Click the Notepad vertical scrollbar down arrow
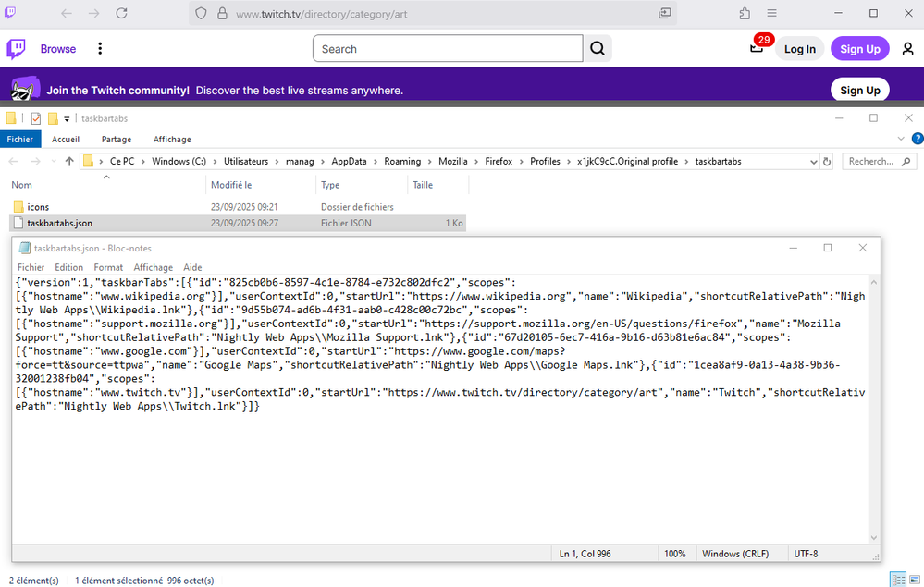The width and height of the screenshot is (924, 587). 873,537
